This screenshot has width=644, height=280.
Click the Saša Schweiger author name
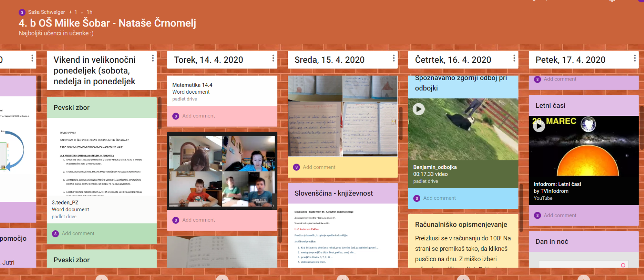[46, 12]
